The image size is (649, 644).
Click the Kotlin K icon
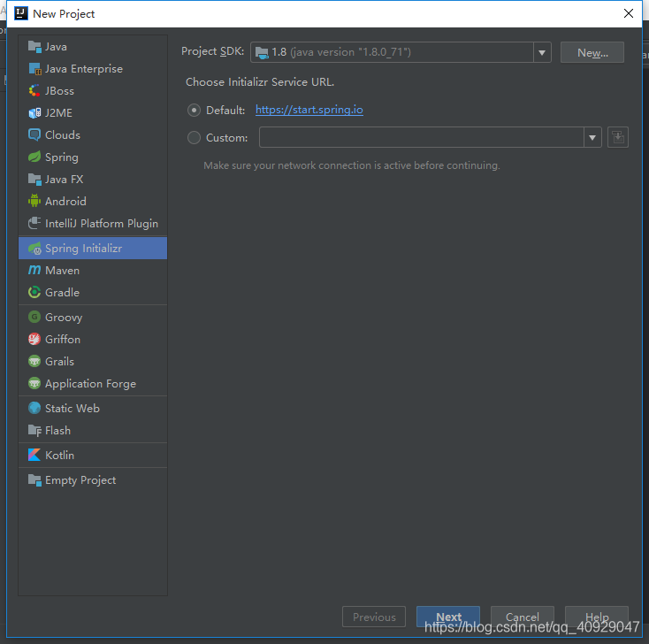tap(34, 456)
